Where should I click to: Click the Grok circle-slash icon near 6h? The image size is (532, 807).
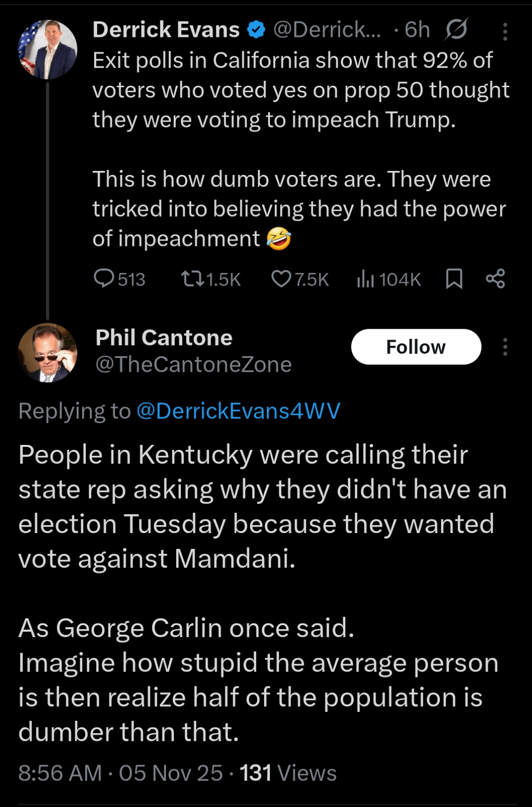coord(456,30)
